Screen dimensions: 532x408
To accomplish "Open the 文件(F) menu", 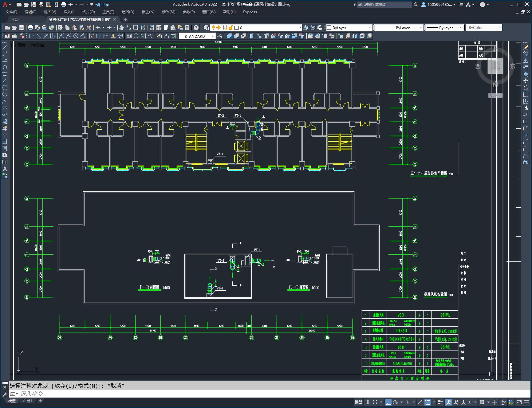I will click(x=11, y=12).
